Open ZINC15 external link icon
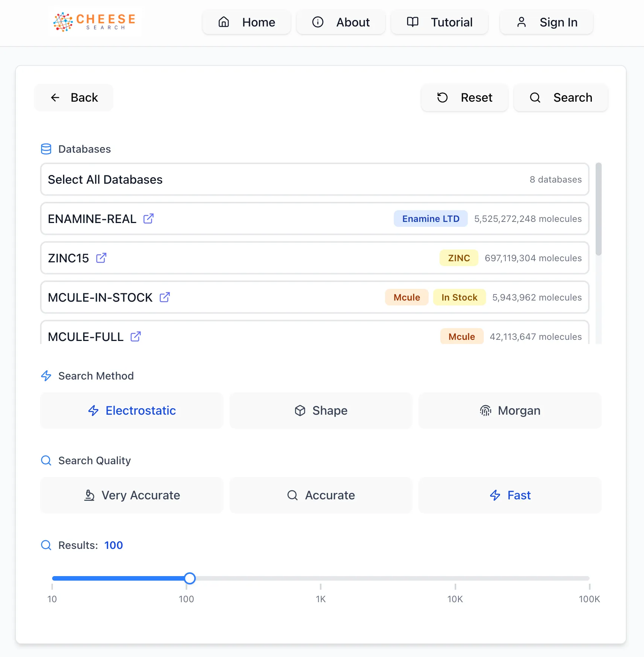Image resolution: width=644 pixels, height=657 pixels. [101, 258]
